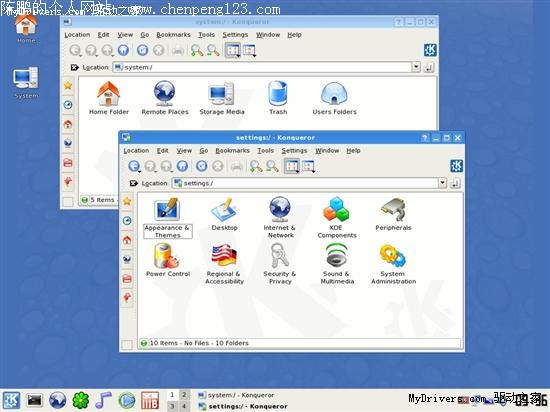Click settings window context help question button
The height and width of the screenshot is (412, 550).
[424, 138]
